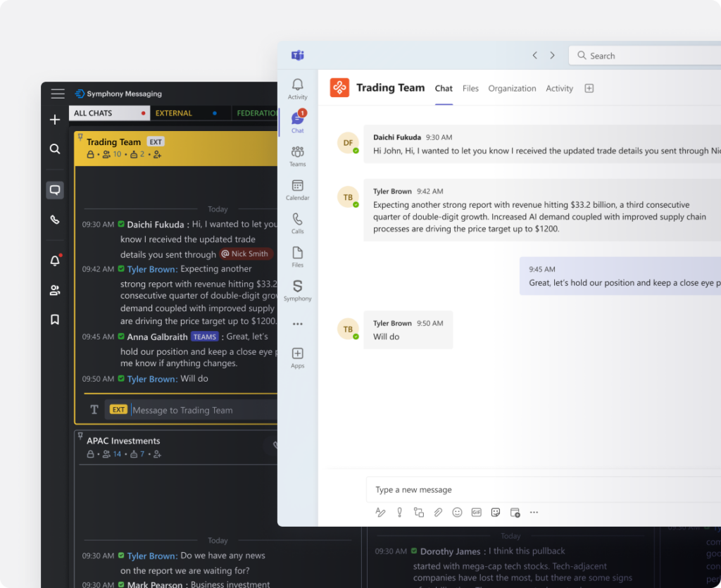
Task: Go back using the Teams back arrow
Action: (534, 56)
